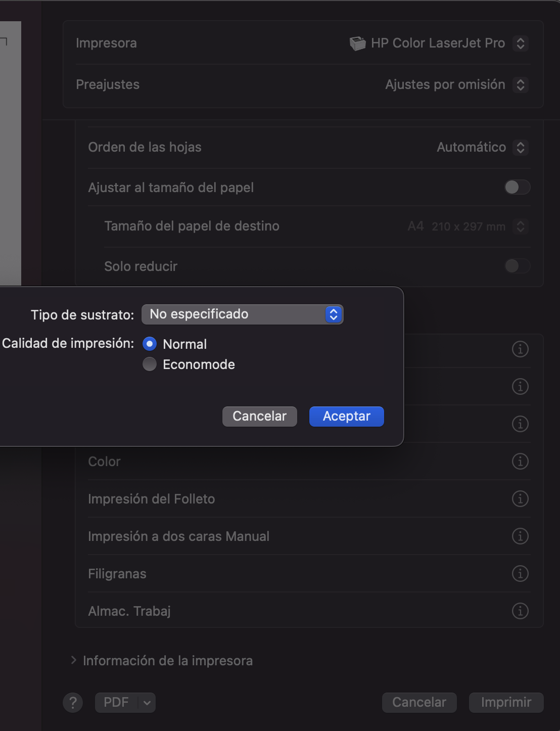Click info icon next to Almac. Trabaj
Image resolution: width=560 pixels, height=731 pixels.
[x=520, y=611]
